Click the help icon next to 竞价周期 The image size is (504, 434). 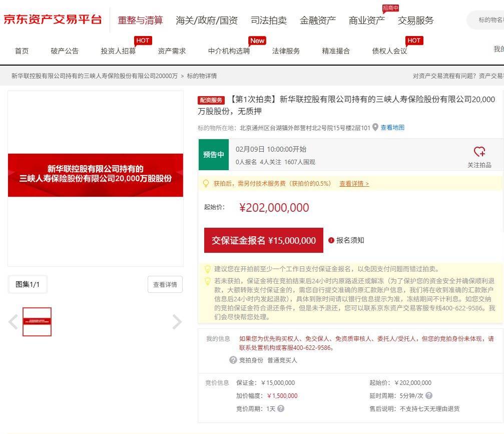(x=281, y=408)
